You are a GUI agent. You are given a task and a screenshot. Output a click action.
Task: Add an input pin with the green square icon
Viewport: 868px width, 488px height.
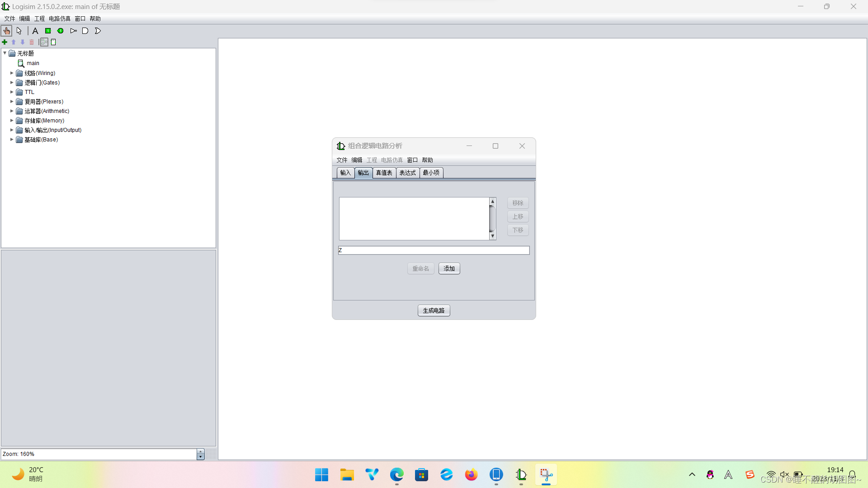click(48, 31)
